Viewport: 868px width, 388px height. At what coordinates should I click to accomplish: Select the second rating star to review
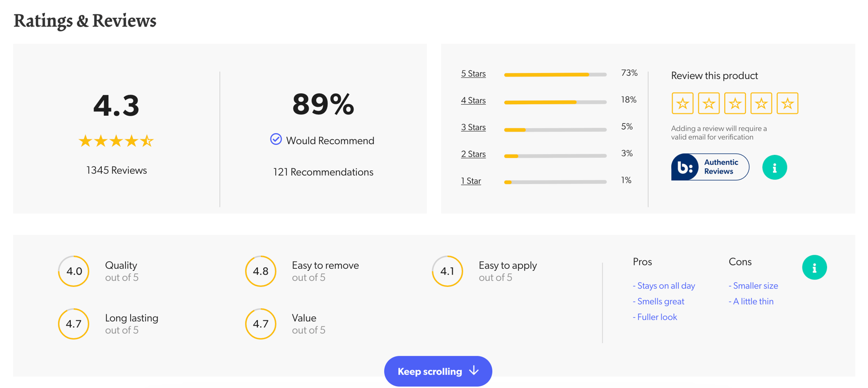pos(709,103)
